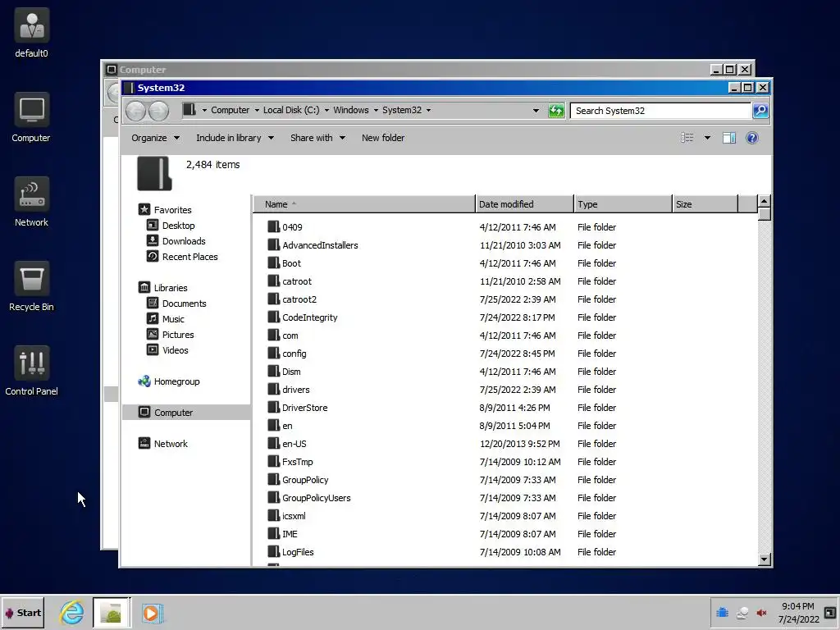Viewport: 840px width, 630px height.
Task: Expand the arrow after System32 in the address bar
Action: [x=428, y=111]
